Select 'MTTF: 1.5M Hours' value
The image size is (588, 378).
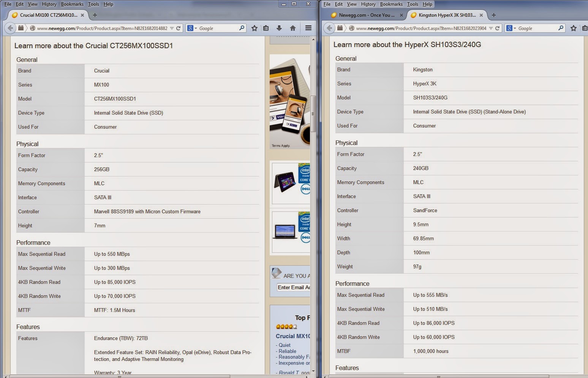(x=115, y=310)
